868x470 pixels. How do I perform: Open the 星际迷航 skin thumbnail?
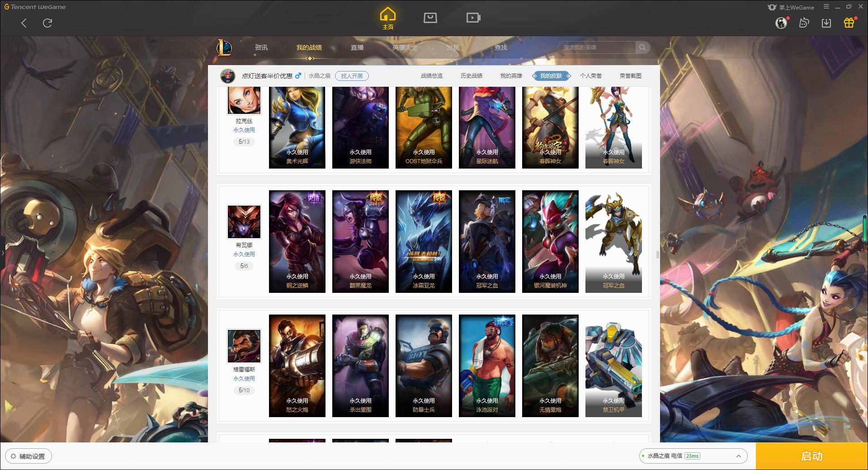pyautogui.click(x=487, y=127)
